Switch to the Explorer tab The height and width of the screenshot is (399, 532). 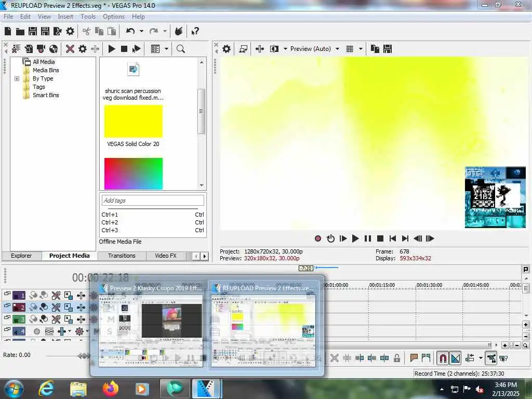(x=21, y=256)
